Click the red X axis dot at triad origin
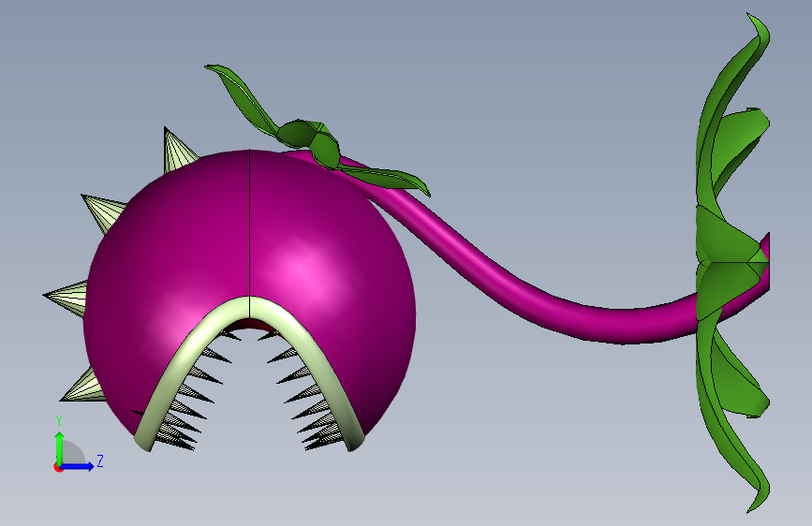812x526 pixels. pos(58,468)
